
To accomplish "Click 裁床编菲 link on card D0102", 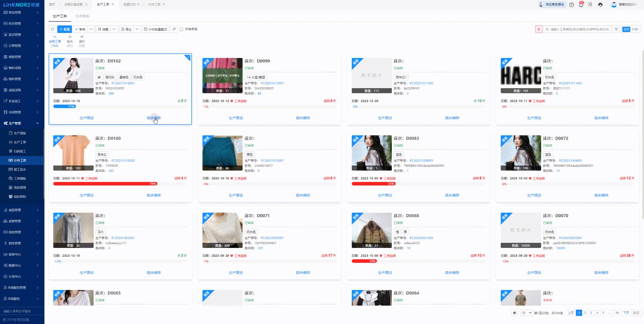I will click(154, 118).
